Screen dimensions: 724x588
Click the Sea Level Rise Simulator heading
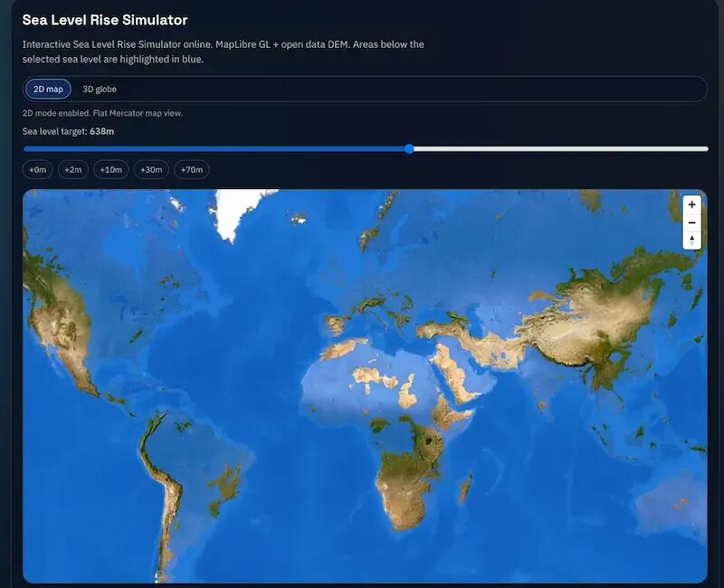click(105, 20)
